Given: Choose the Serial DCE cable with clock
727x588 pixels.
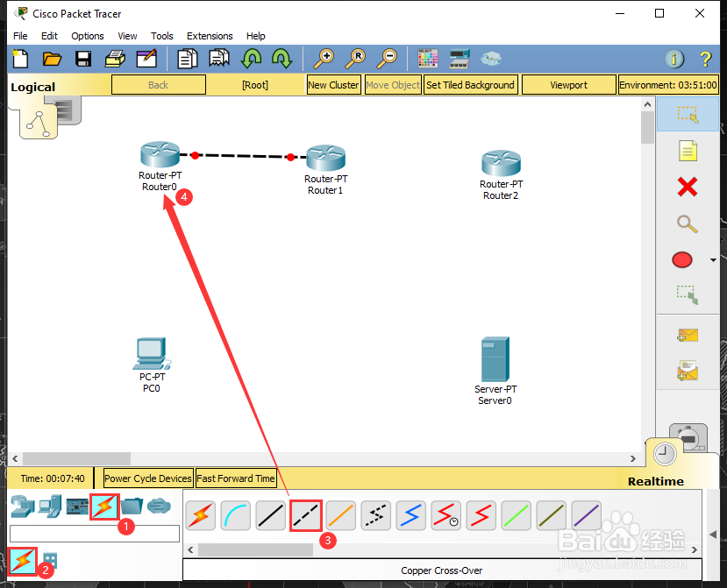Looking at the screenshot, I should click(446, 515).
